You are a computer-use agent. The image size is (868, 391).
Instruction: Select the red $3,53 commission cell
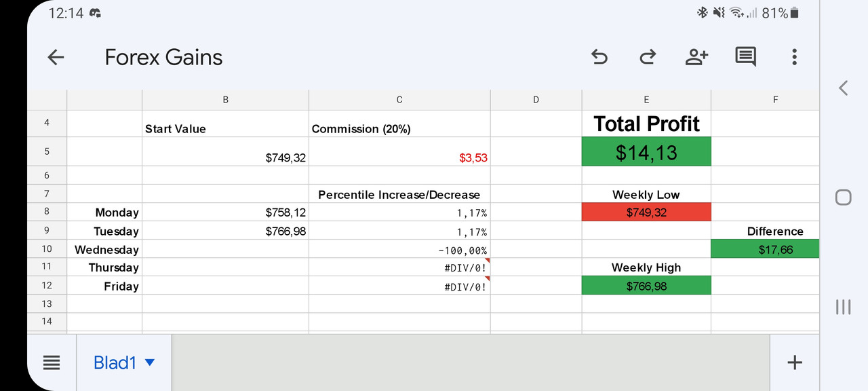click(399, 151)
